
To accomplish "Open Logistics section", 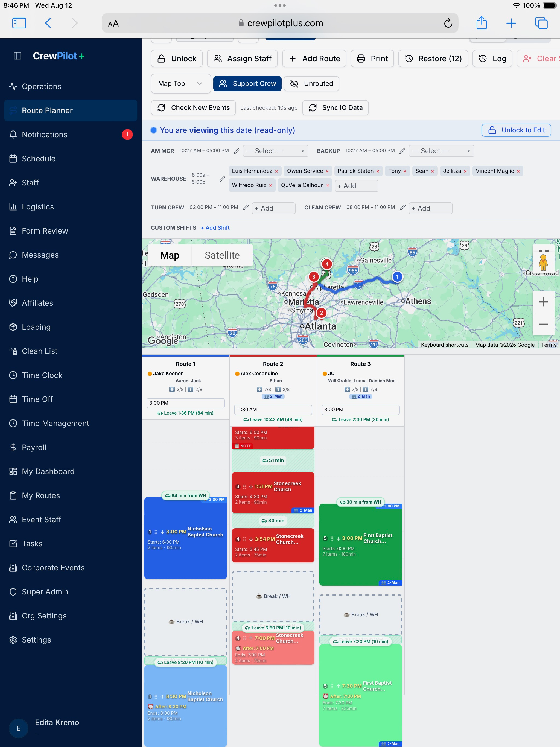I will 71,207.
